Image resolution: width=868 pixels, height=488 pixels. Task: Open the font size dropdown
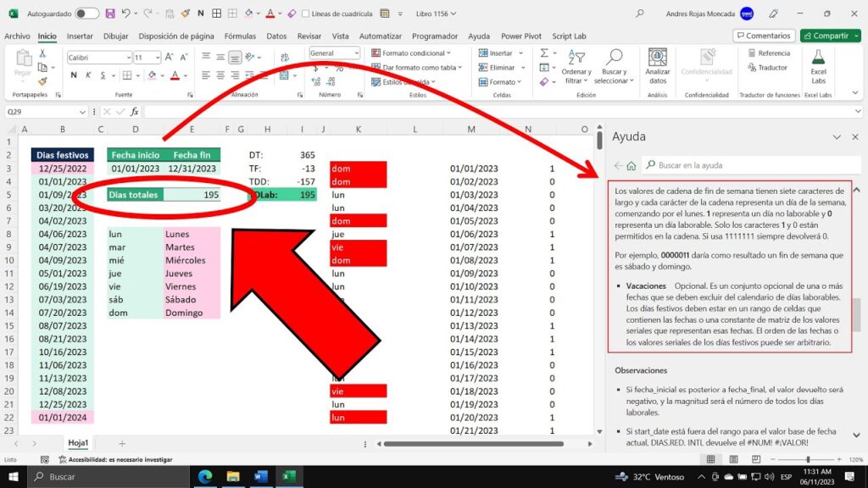pos(157,58)
